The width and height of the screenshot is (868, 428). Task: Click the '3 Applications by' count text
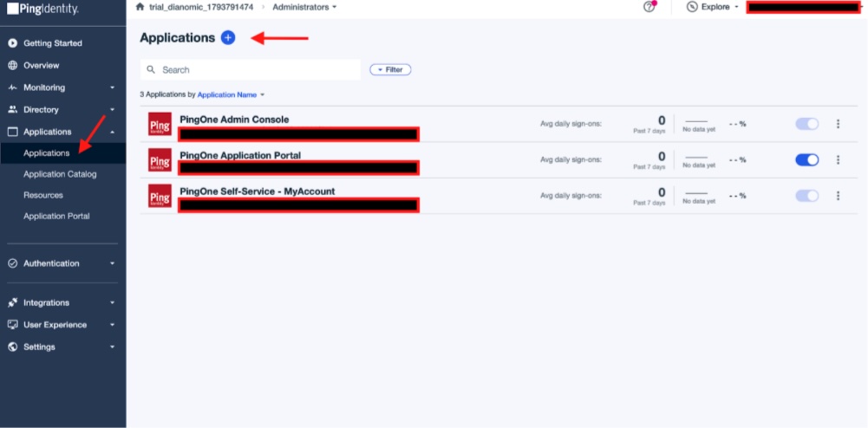point(167,94)
